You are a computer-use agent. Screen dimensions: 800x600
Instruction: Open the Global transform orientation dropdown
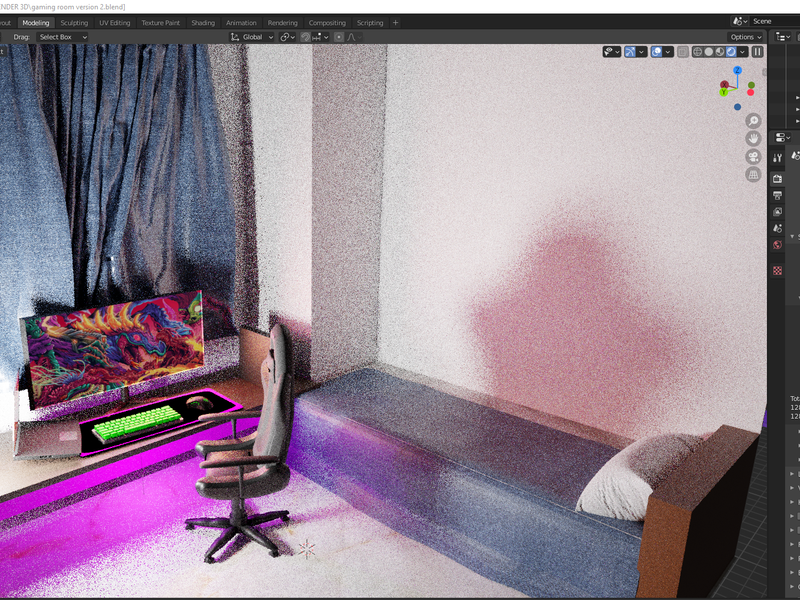pyautogui.click(x=252, y=37)
